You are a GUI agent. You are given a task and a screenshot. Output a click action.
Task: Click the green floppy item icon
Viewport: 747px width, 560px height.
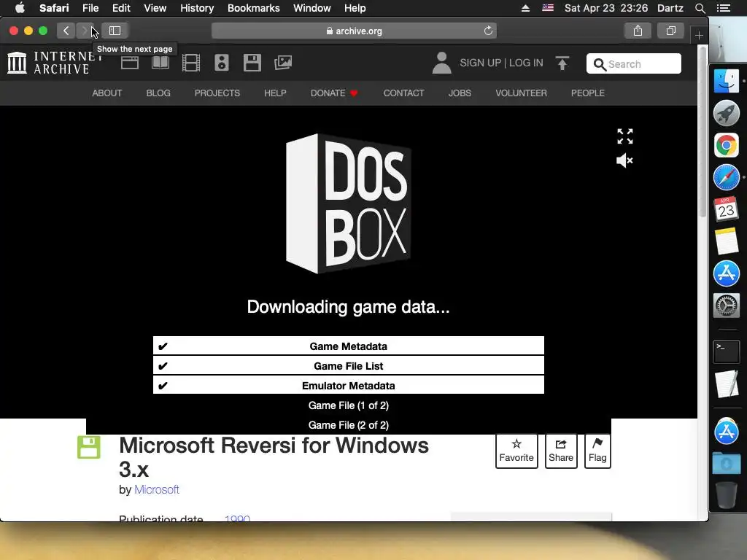89,447
